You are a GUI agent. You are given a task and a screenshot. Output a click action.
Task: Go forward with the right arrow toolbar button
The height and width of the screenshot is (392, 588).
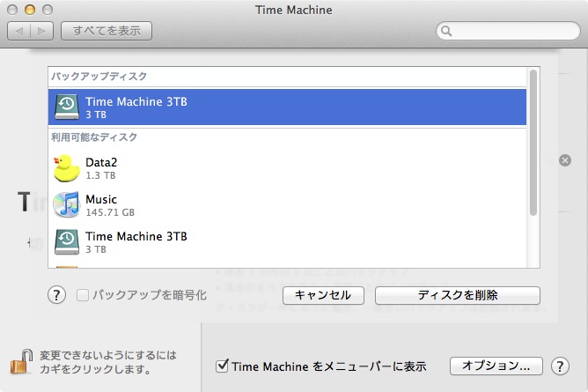tap(41, 31)
